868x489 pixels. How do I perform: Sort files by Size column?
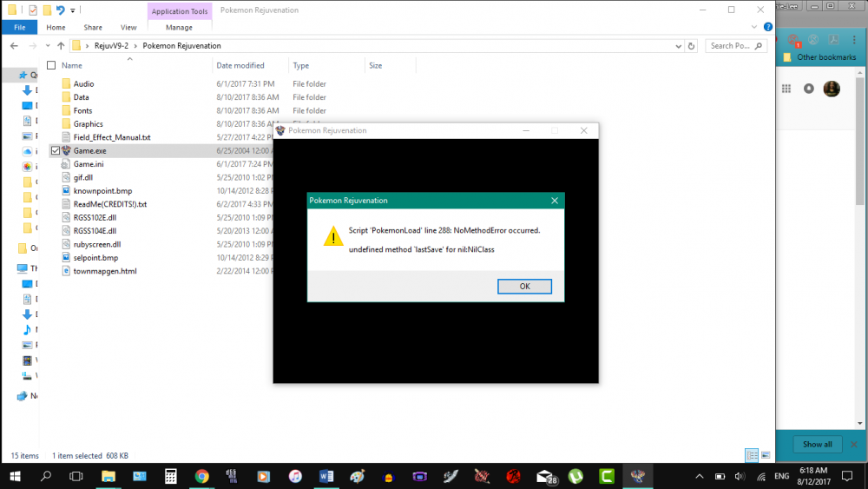point(375,65)
